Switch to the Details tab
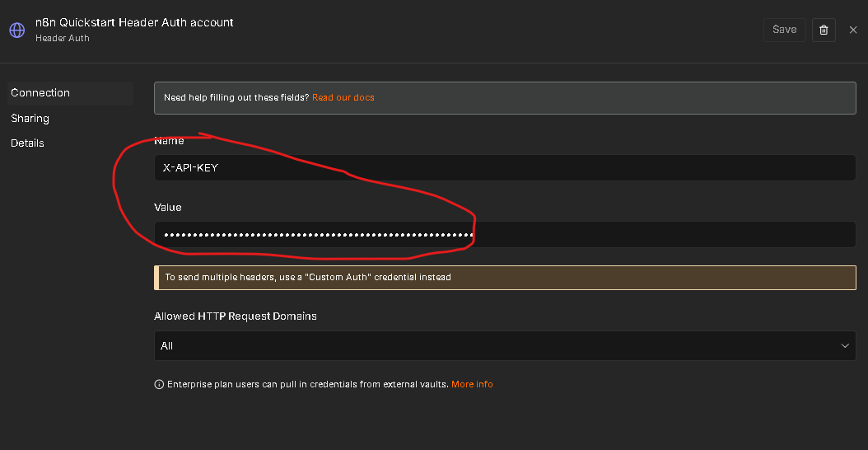This screenshot has width=868, height=450. tap(28, 143)
